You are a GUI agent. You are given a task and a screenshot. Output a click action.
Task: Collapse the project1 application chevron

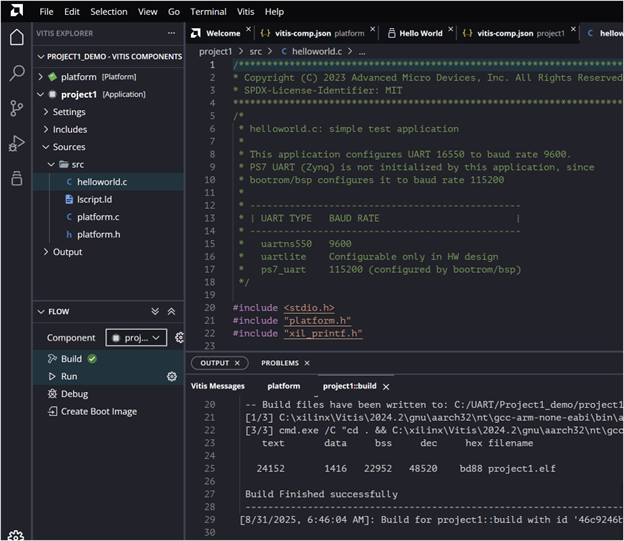click(x=40, y=94)
